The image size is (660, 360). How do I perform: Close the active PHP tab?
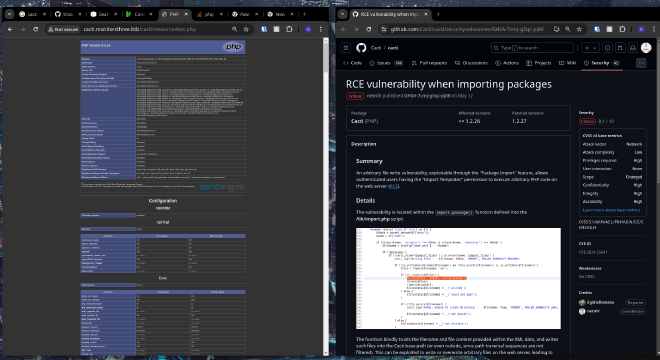(186, 14)
